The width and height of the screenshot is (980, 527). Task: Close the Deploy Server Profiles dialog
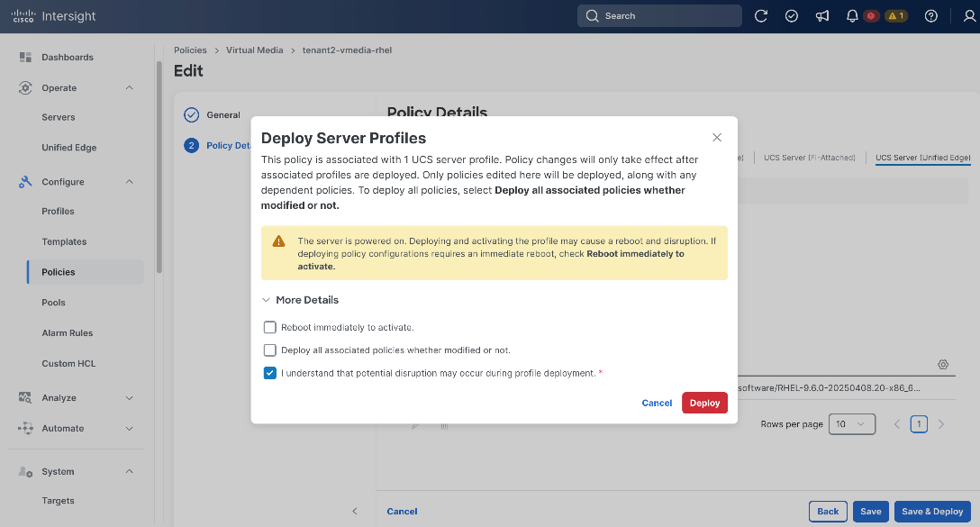(717, 138)
